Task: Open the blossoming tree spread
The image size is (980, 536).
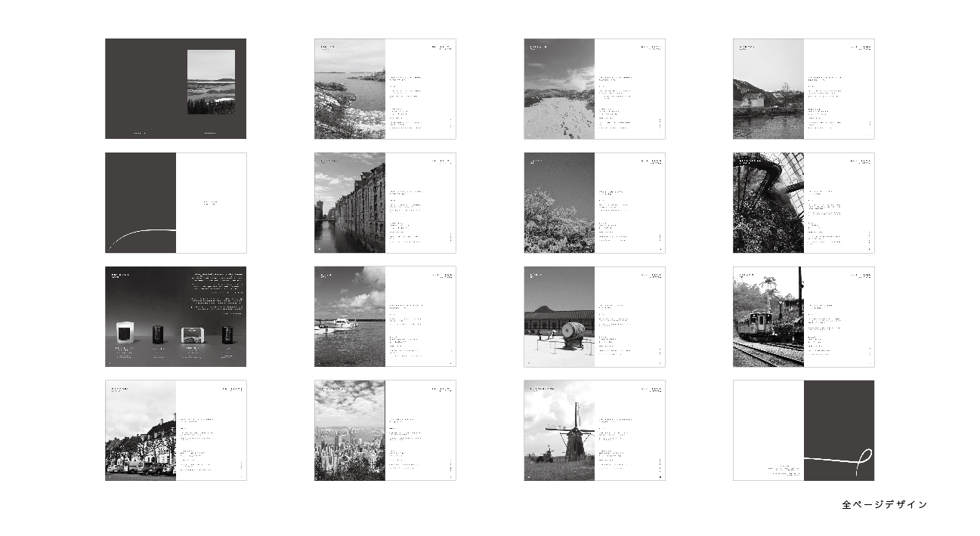Action: tap(594, 203)
